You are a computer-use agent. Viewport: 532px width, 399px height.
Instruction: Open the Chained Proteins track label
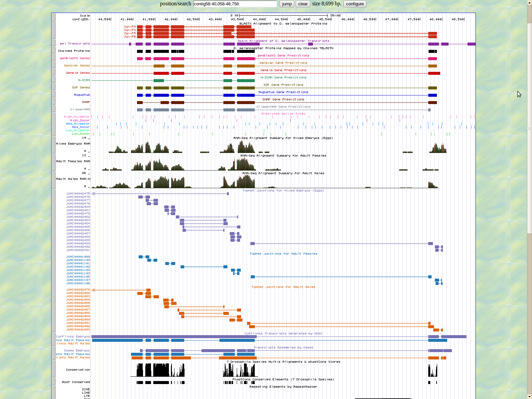[x=74, y=51]
